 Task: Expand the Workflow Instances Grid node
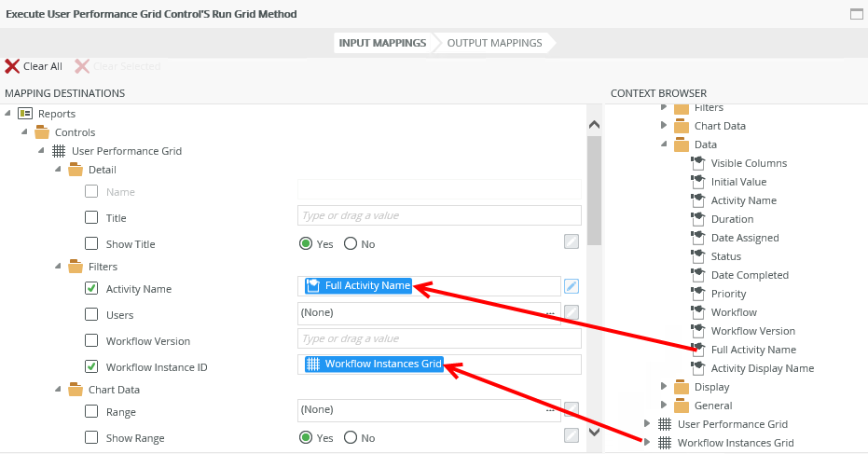point(646,443)
